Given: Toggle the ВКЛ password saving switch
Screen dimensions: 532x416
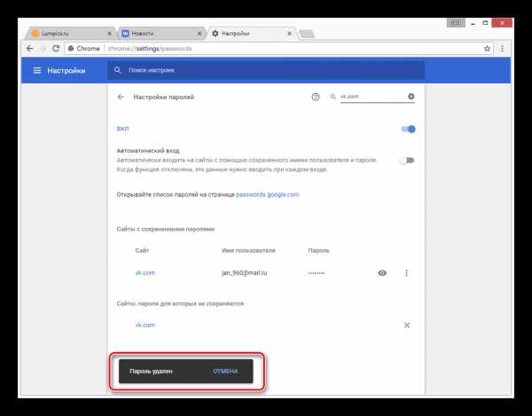Looking at the screenshot, I should point(408,129).
